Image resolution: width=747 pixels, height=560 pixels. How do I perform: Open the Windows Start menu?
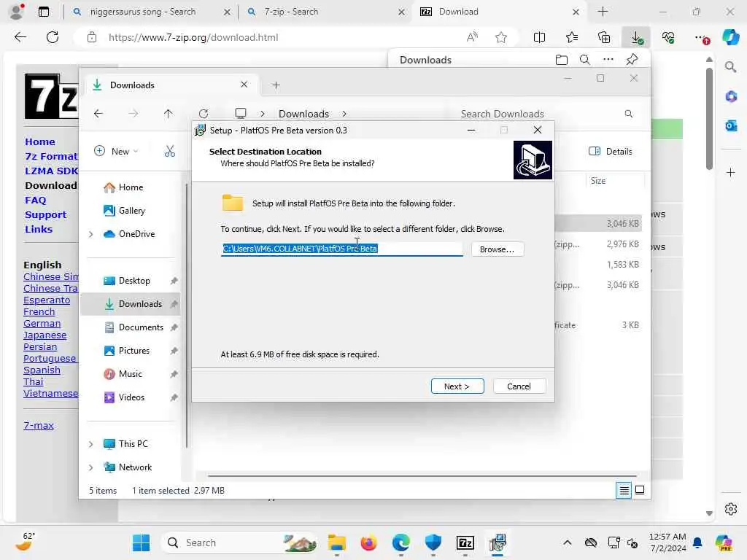pos(141,542)
